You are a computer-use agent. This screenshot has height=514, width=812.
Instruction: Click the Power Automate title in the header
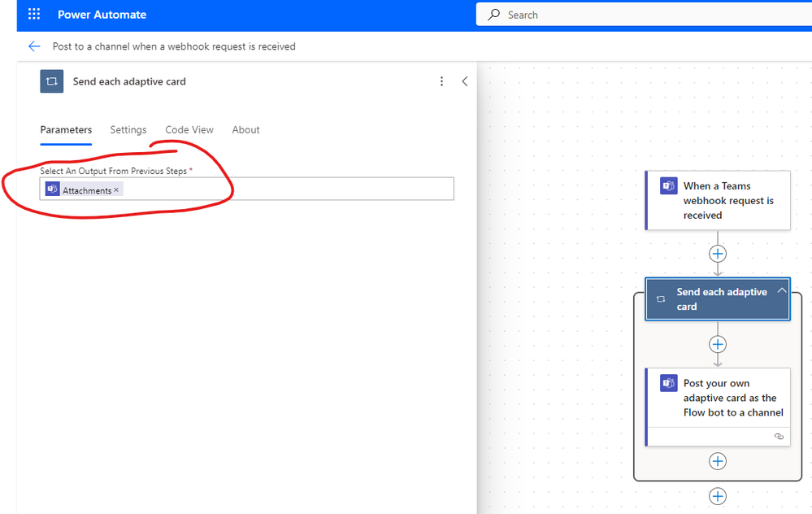click(102, 15)
